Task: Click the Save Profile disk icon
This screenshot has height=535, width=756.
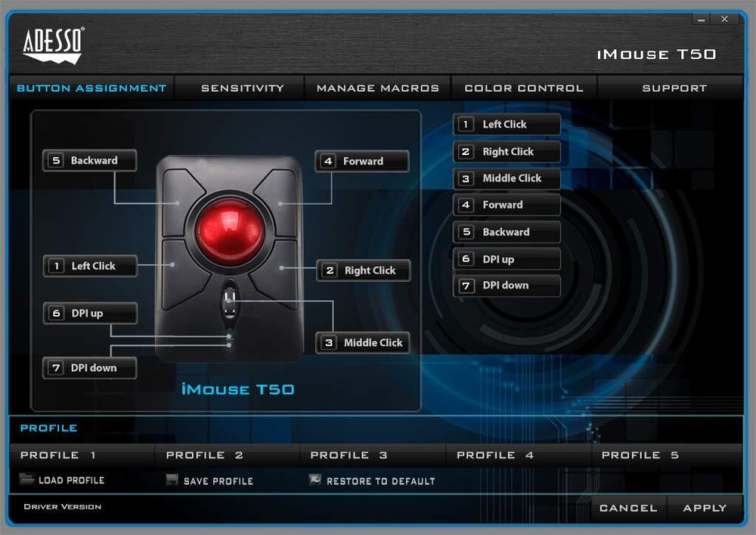Action: (171, 480)
